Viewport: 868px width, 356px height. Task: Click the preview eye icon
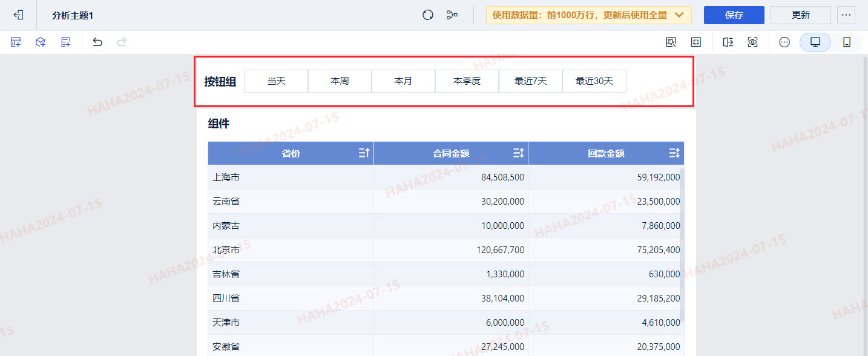(752, 42)
